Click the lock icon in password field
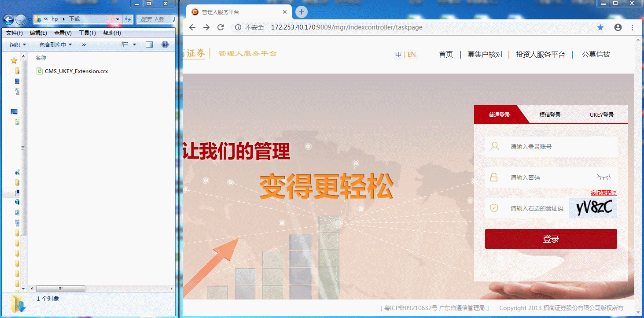The width and height of the screenshot is (644, 318). point(494,177)
